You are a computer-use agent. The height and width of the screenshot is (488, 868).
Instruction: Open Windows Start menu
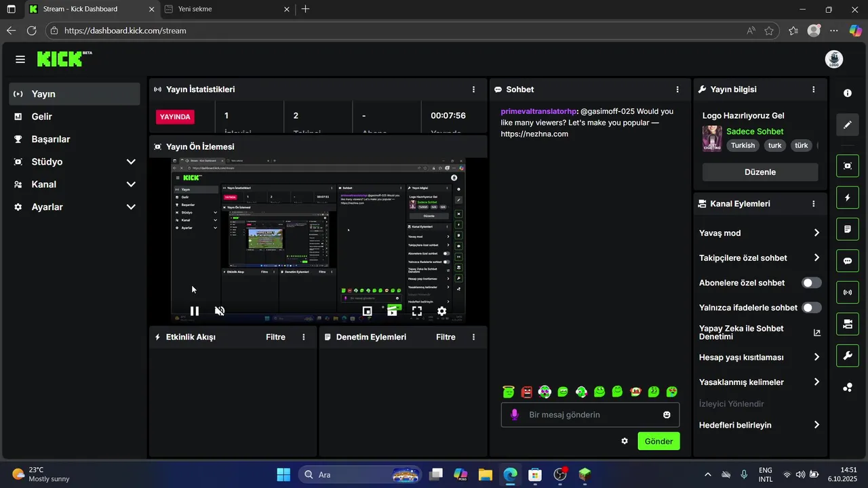coord(283,474)
